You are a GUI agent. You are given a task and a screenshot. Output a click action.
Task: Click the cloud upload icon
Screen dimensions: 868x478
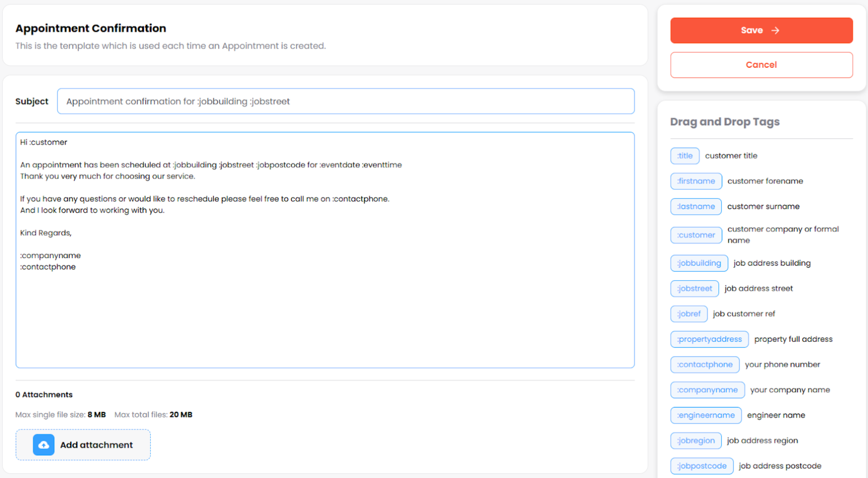coord(44,445)
